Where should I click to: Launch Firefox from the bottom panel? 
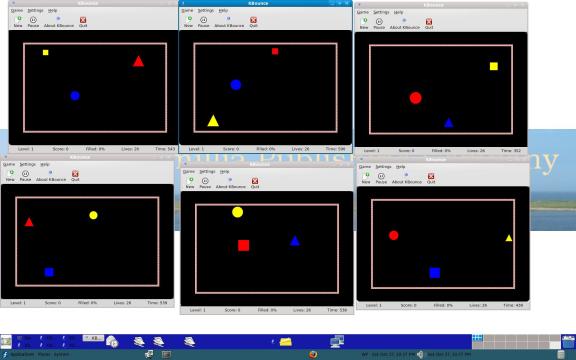[x=313, y=354]
